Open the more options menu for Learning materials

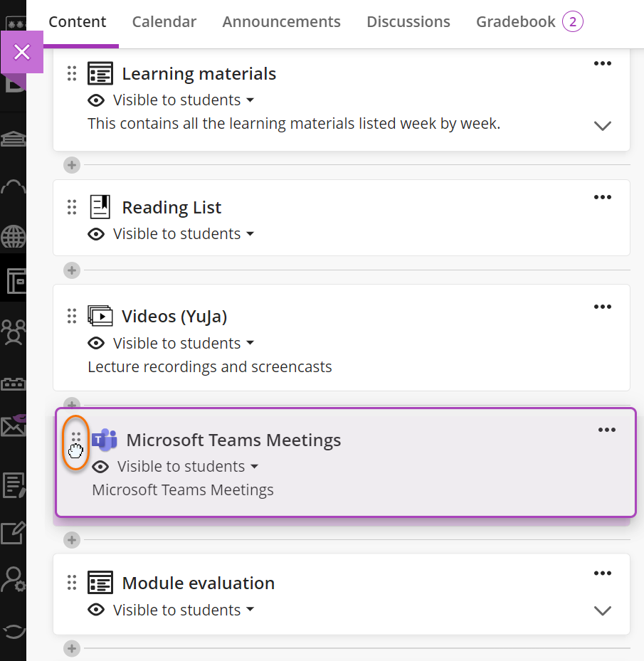602,63
